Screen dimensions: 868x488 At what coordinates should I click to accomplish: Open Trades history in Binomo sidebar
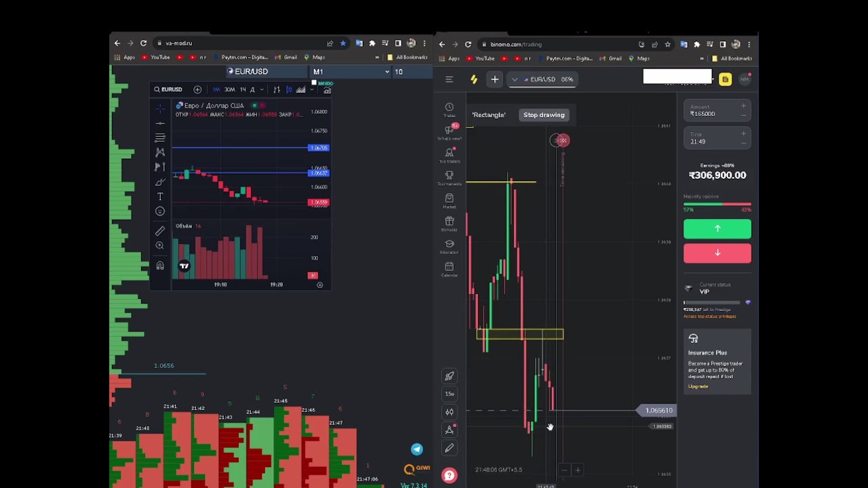pyautogui.click(x=449, y=110)
